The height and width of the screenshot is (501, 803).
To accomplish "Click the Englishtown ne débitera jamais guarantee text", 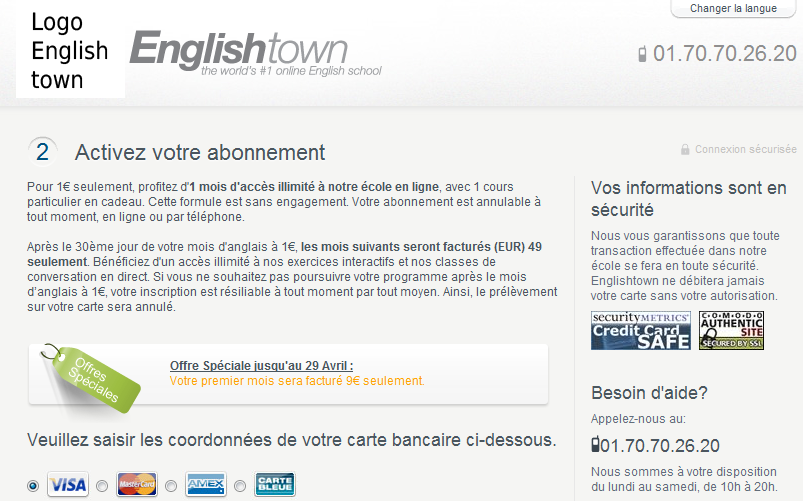I will pos(684,288).
